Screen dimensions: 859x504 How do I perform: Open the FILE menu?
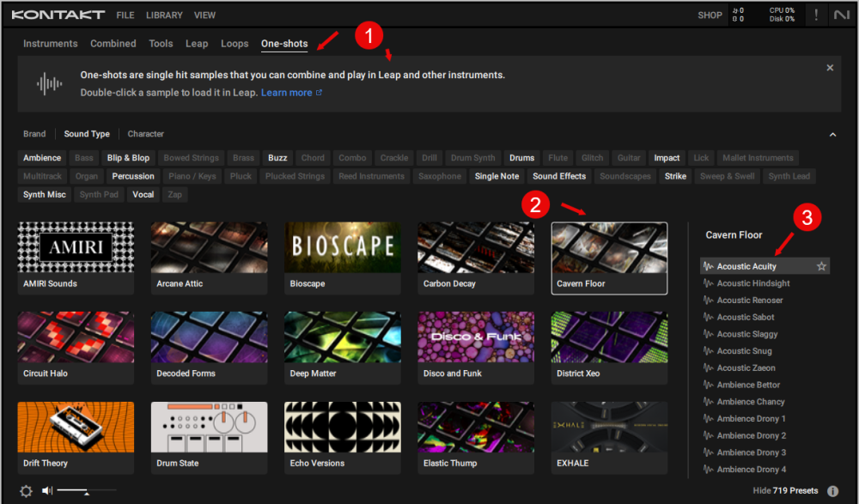coord(125,15)
